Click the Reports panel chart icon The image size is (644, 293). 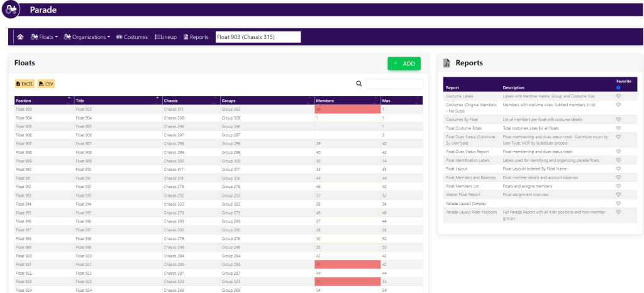click(447, 64)
